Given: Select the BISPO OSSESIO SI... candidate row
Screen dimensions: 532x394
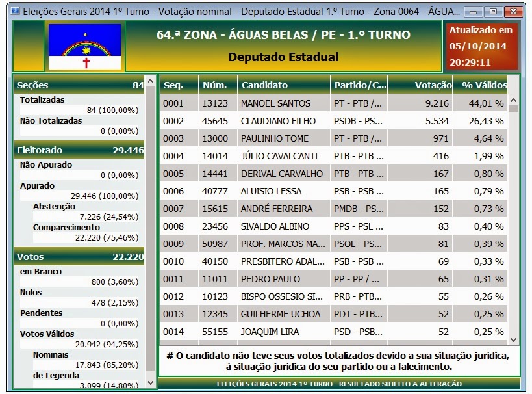Looking at the screenshot, I should 334,296.
